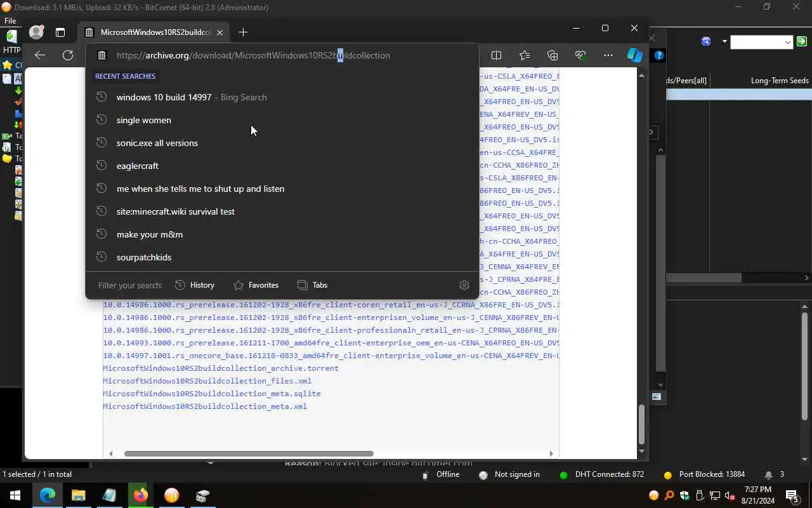Open MicrosoftWindows10RS2buildcollection_archive.torrent link
Viewport: 812px width, 508px height.
coord(221,368)
